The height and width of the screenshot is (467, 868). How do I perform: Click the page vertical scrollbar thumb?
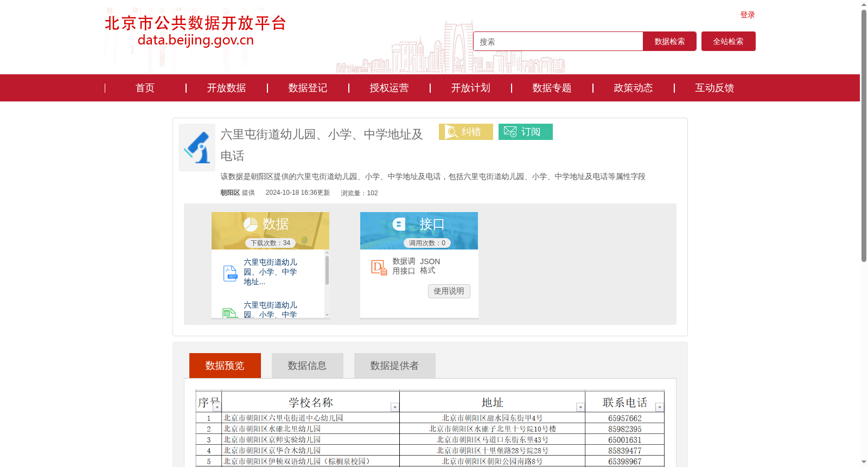tap(864, 136)
